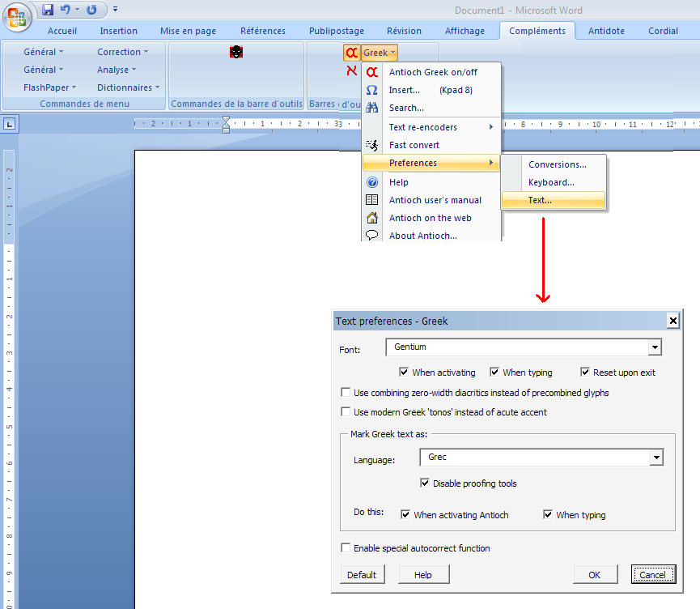Switch to the Mise en page tab

188,31
